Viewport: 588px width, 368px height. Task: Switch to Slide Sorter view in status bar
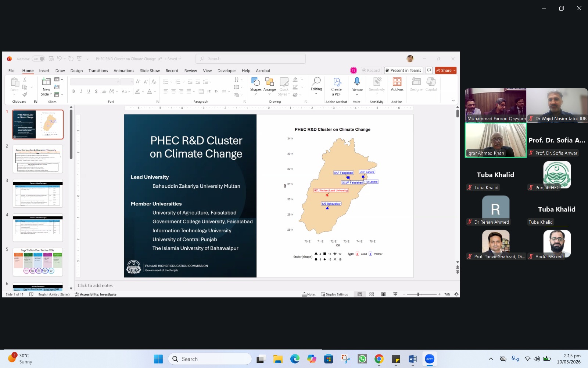tap(372, 294)
